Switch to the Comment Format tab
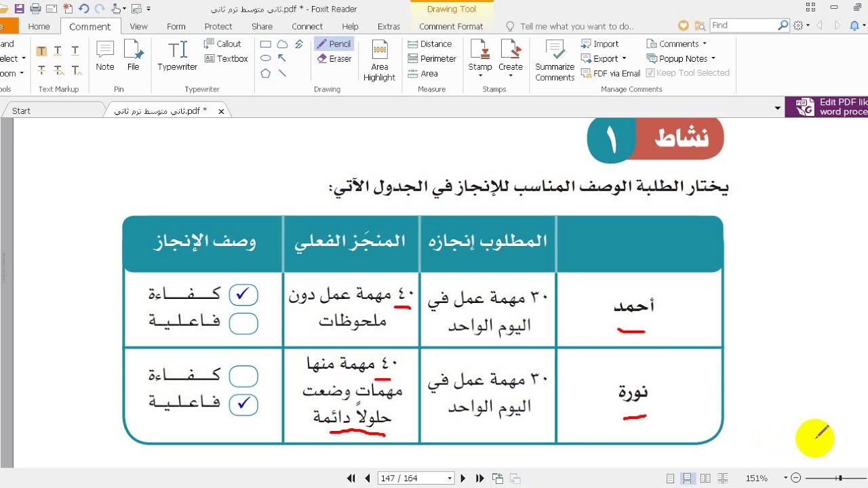Screen dimensions: 868x488 (x=451, y=26)
